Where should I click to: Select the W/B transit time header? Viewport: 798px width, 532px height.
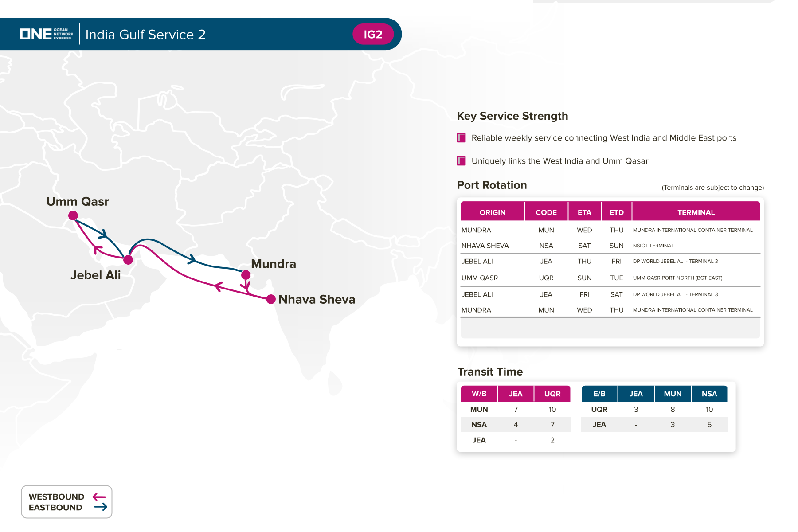(x=479, y=394)
